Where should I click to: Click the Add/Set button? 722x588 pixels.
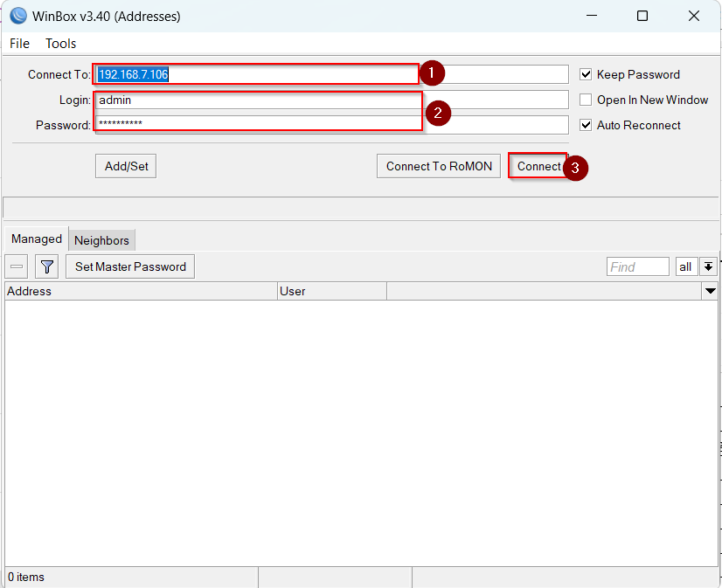click(x=126, y=166)
